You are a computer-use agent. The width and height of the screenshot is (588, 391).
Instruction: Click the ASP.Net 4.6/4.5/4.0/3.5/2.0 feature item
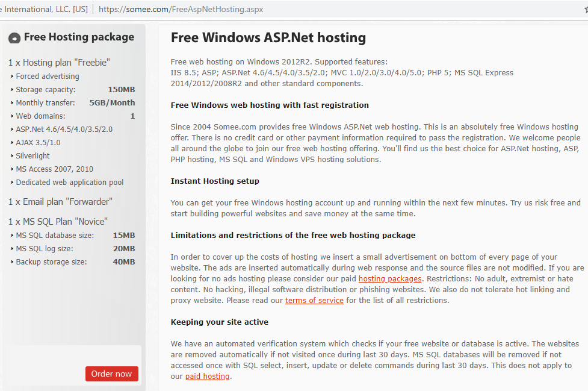pos(64,130)
